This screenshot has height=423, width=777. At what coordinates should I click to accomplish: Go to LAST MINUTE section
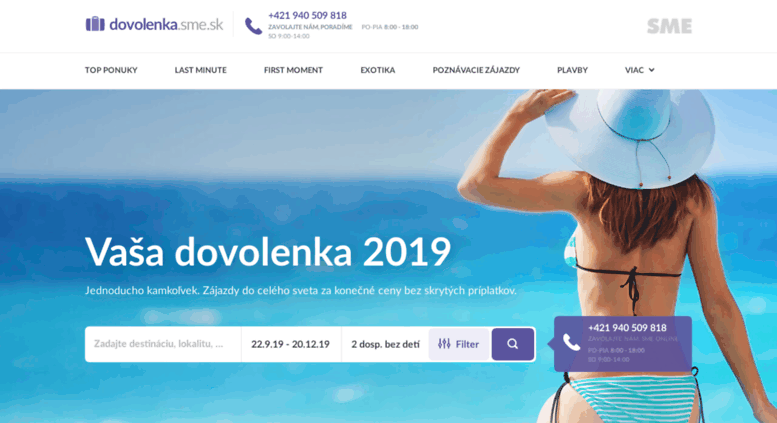pyautogui.click(x=200, y=70)
